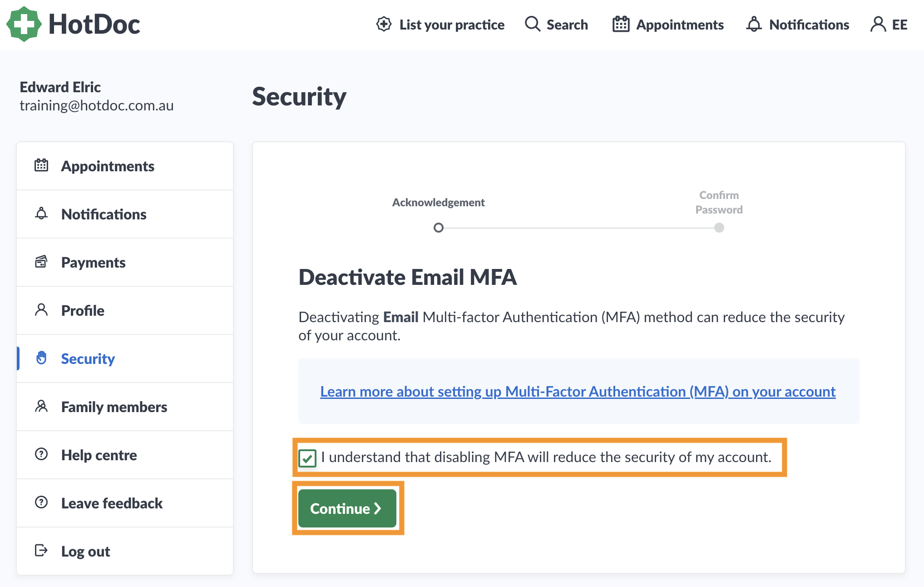Click the Edward Elric account name
Image resolution: width=924 pixels, height=587 pixels.
(60, 87)
